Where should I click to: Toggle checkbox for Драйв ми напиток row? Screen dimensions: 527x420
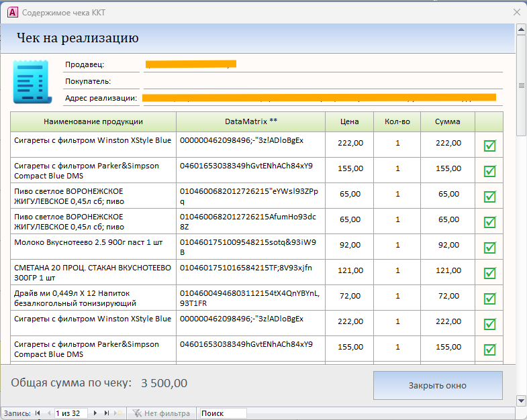(x=489, y=299)
